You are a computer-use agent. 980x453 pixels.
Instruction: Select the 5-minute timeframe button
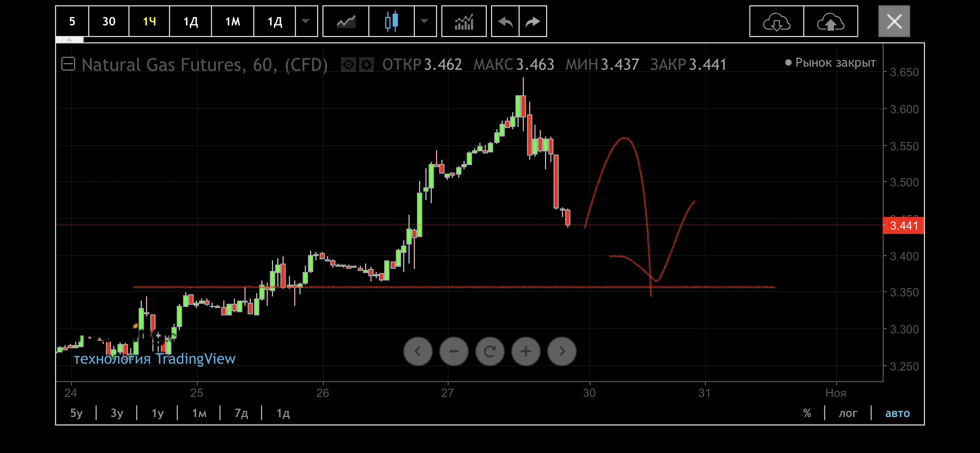tap(72, 21)
